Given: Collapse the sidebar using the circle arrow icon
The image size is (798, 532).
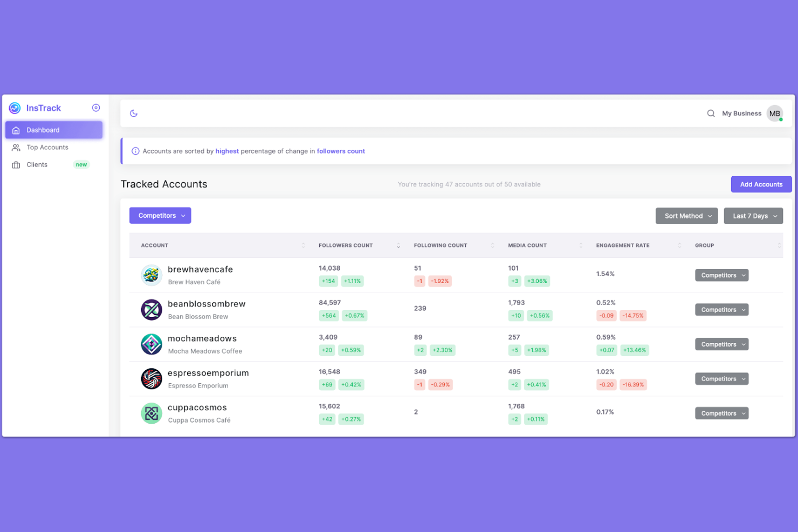Looking at the screenshot, I should (x=96, y=107).
